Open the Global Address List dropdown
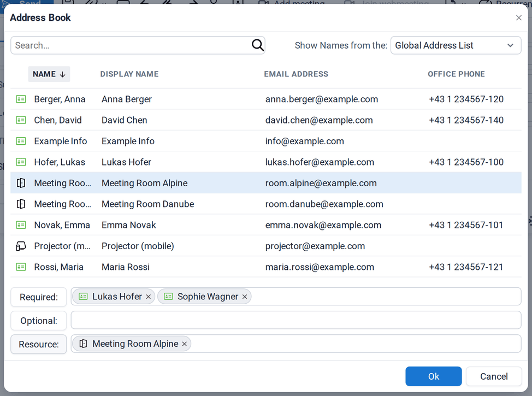532x396 pixels. 456,45
